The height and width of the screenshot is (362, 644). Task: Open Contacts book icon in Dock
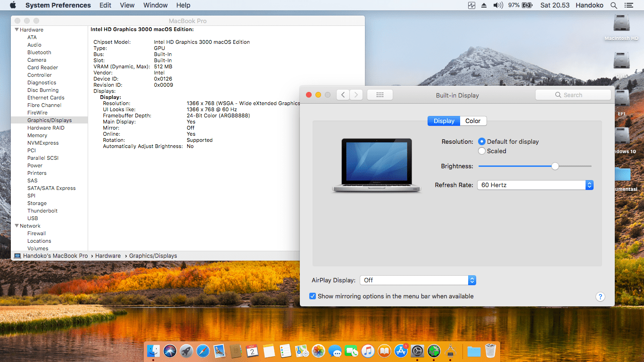(x=236, y=351)
